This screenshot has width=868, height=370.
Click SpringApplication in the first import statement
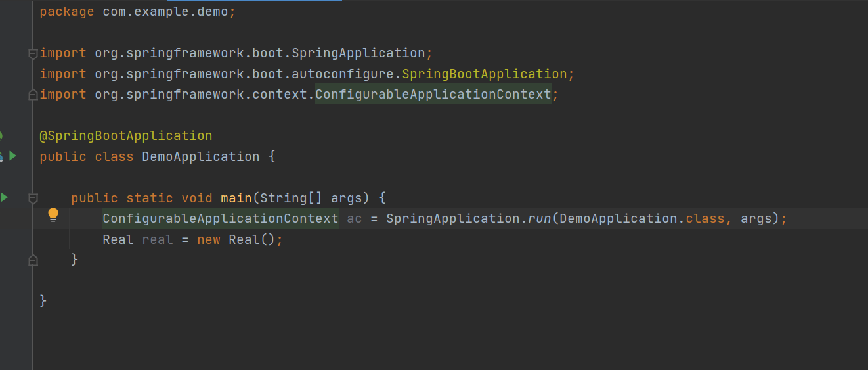[358, 53]
